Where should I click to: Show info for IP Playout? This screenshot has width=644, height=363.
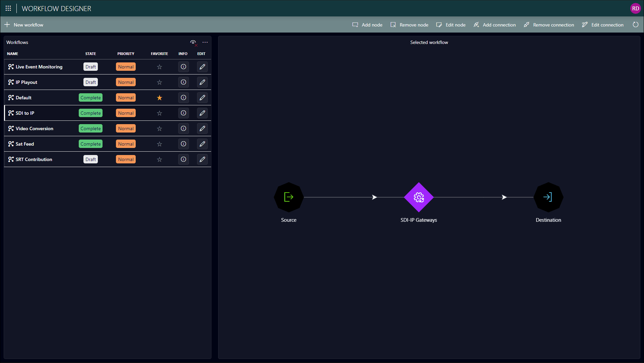183,82
